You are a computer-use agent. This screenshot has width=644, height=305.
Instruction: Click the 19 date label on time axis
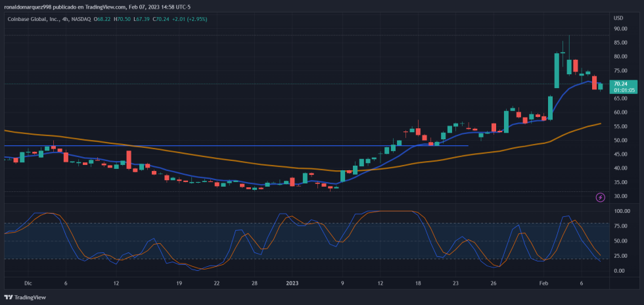pos(179,283)
